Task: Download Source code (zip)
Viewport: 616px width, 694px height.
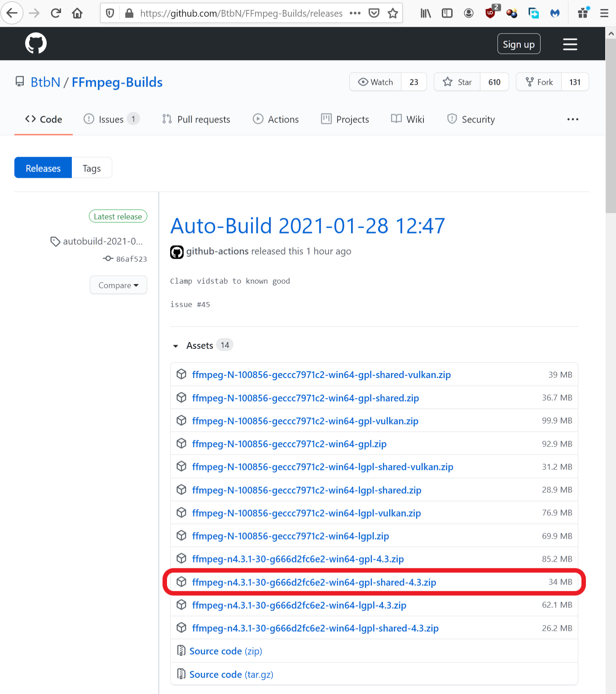Action: click(x=226, y=651)
